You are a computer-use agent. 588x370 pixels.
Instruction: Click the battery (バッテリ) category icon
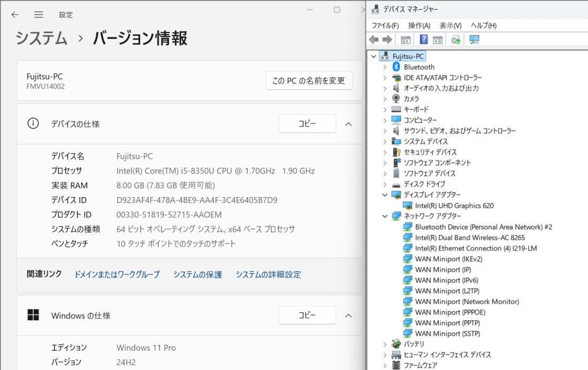[x=396, y=344]
